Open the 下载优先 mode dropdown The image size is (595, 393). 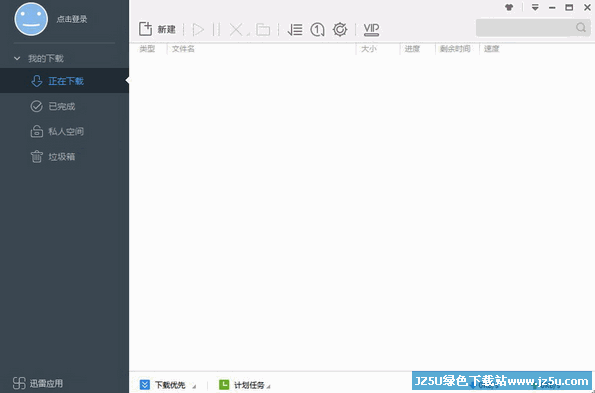[x=168, y=385]
